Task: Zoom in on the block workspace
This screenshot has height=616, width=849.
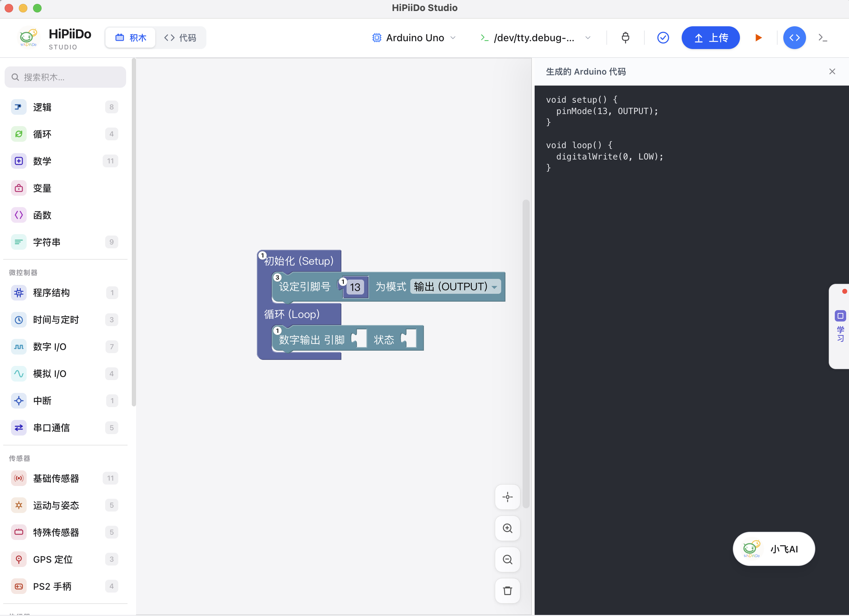Action: 507,528
